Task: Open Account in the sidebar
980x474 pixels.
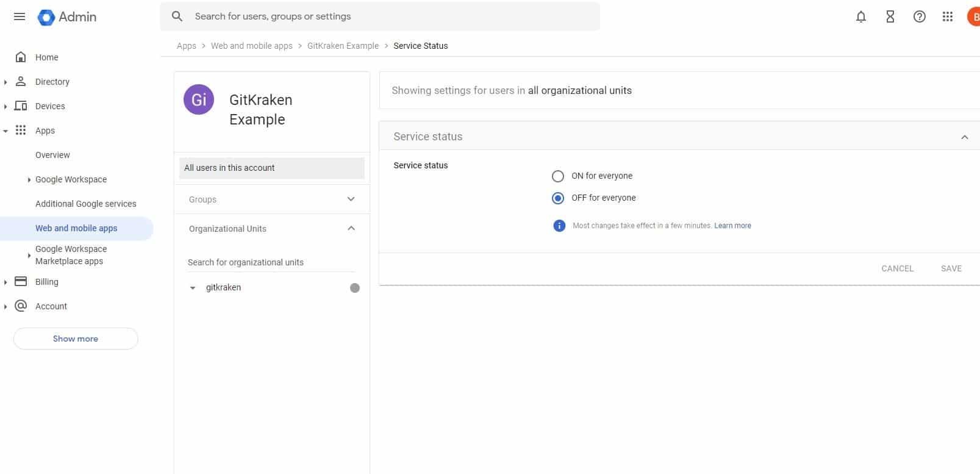Action: tap(51, 306)
